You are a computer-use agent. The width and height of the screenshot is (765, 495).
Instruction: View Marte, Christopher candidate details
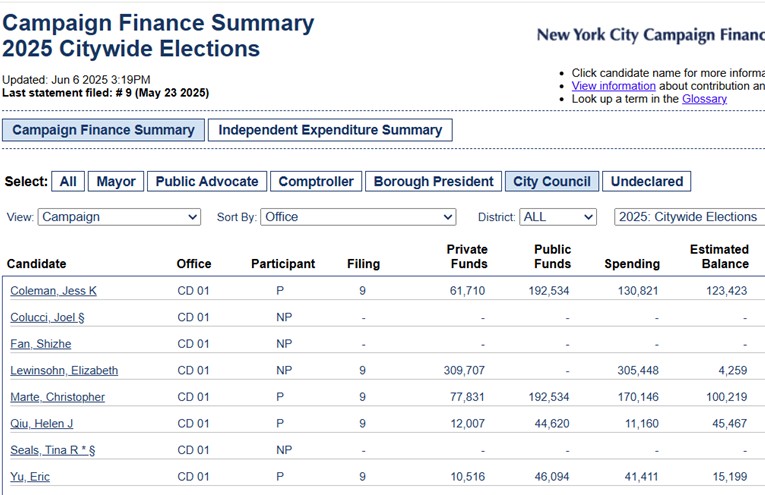point(57,397)
